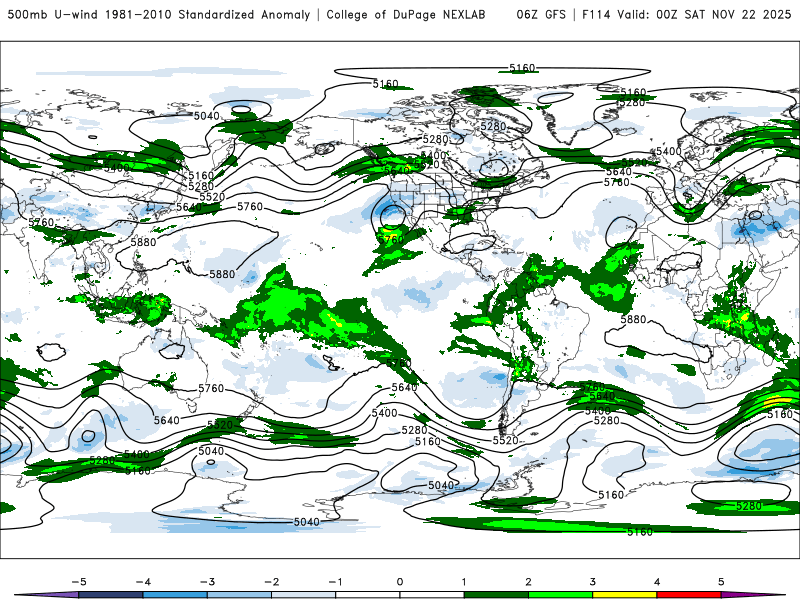This screenshot has width=800, height=600.
Task: Click the dark green 1 to 2 colorbar segment
Action: tap(496, 595)
